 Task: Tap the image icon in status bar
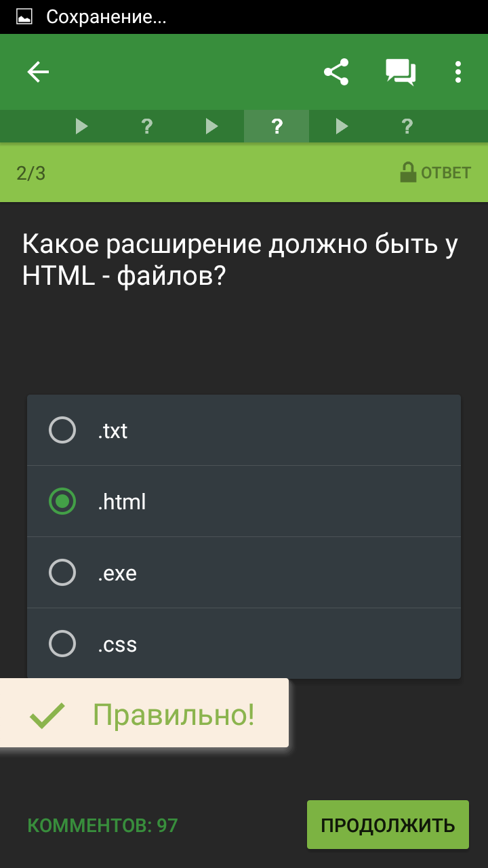[x=24, y=17]
